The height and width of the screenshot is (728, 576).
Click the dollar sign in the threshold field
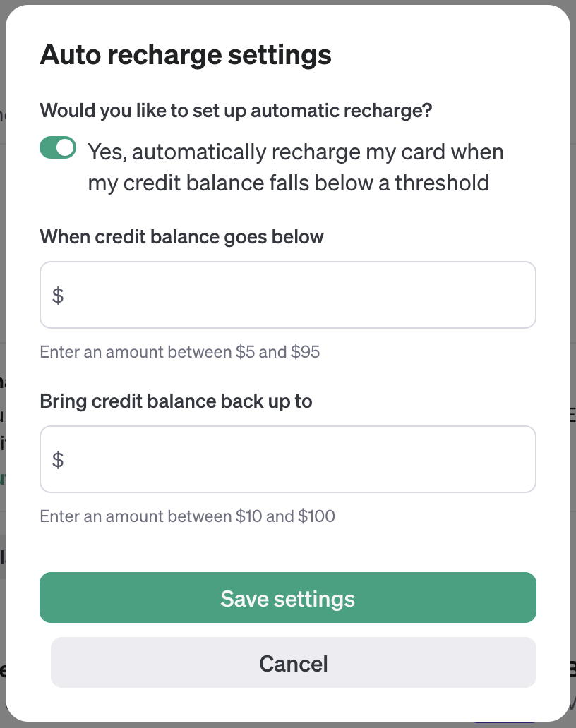pos(58,294)
